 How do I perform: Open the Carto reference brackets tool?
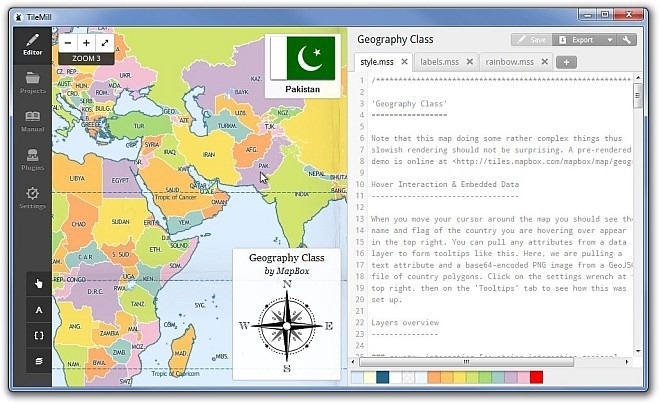[x=39, y=336]
